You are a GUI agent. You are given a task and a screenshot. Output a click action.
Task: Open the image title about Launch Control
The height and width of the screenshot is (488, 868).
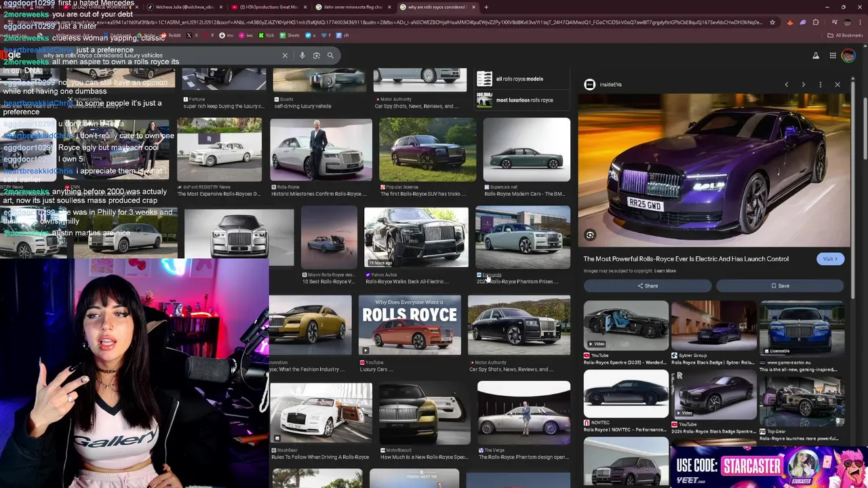pos(686,259)
